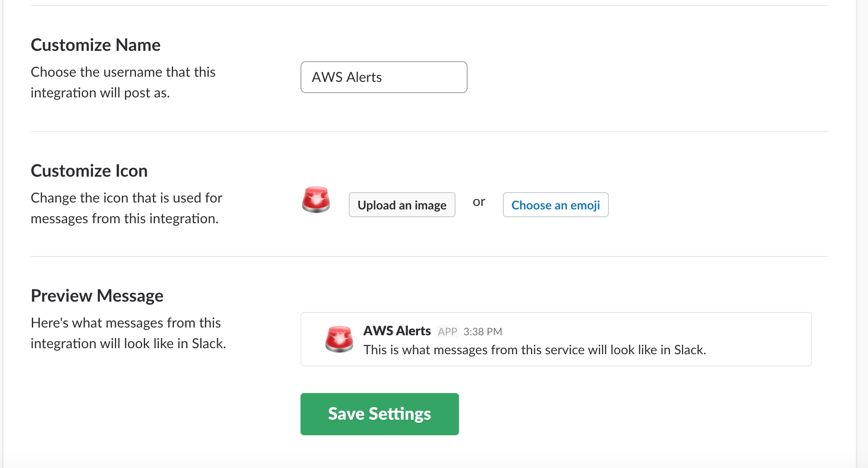Click the 3:38 PM timestamp
Viewport: 868px width, 468px height.
coord(483,331)
